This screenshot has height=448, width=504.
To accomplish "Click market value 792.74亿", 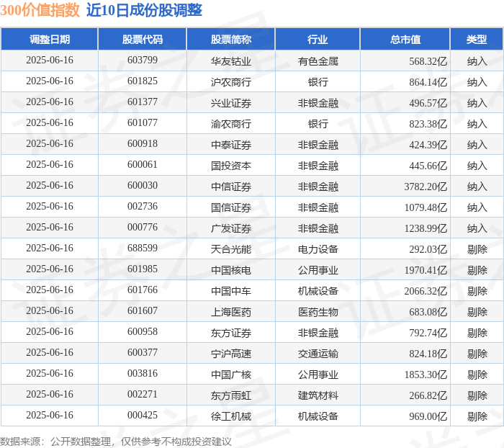I will [428, 333].
